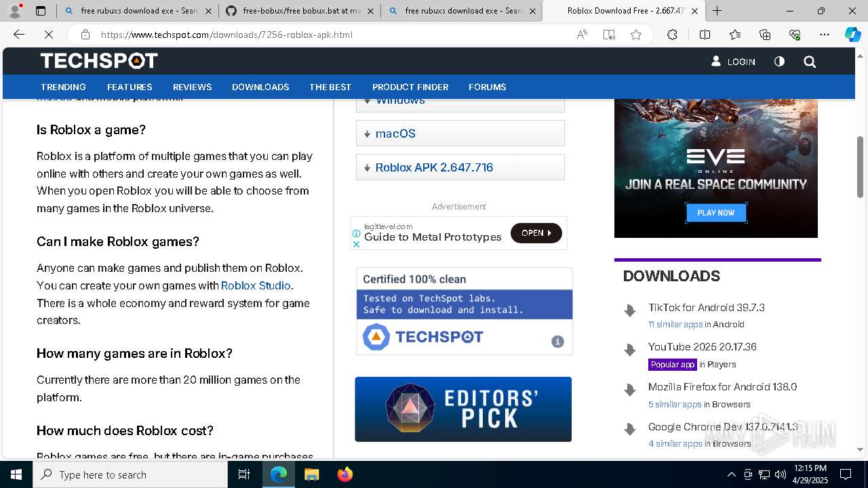Click the Editors' Pick banner

click(463, 409)
